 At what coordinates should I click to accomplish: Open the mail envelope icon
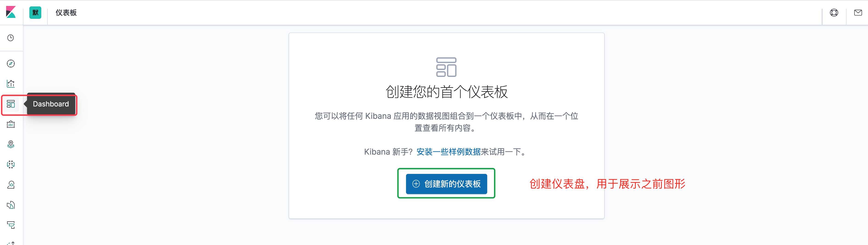pyautogui.click(x=858, y=13)
